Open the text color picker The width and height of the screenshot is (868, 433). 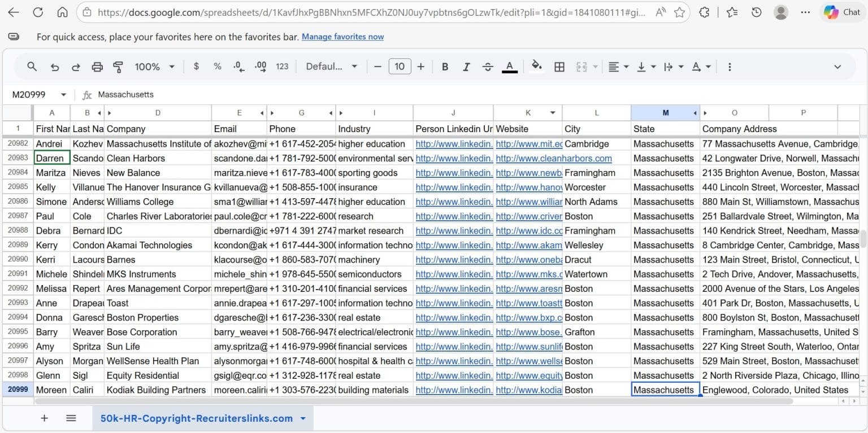coord(510,67)
